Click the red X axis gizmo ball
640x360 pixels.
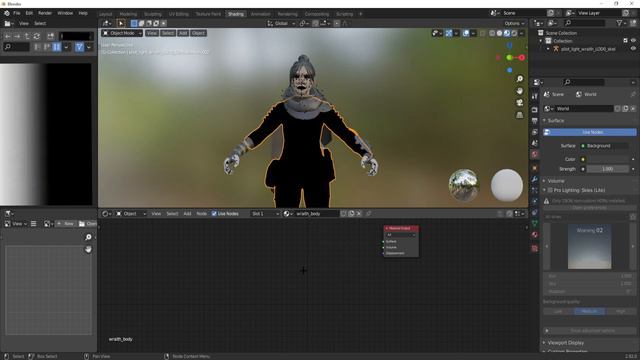tap(522, 58)
